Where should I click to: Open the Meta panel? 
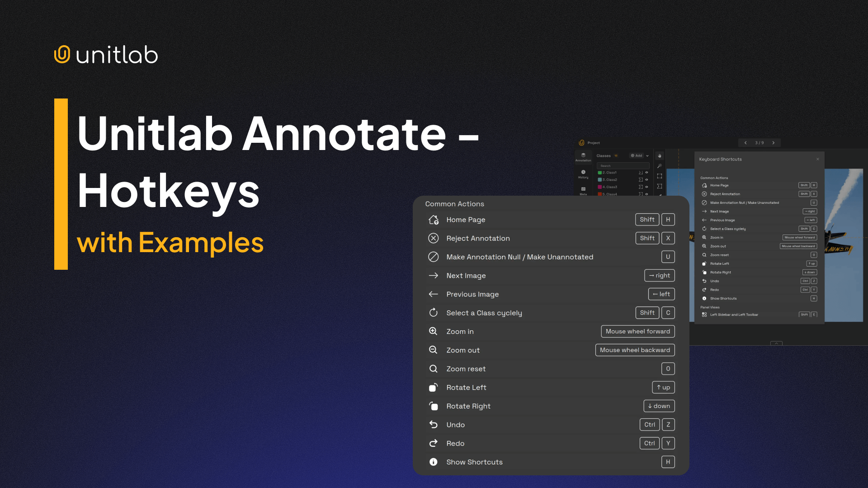(x=584, y=190)
